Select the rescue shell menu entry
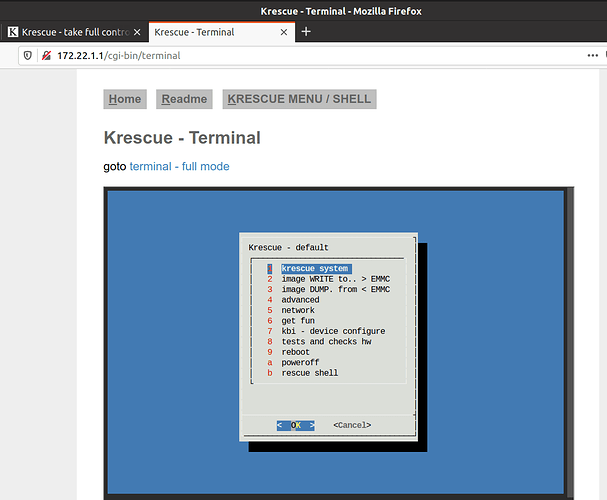This screenshot has height=500, width=607. pos(303,373)
